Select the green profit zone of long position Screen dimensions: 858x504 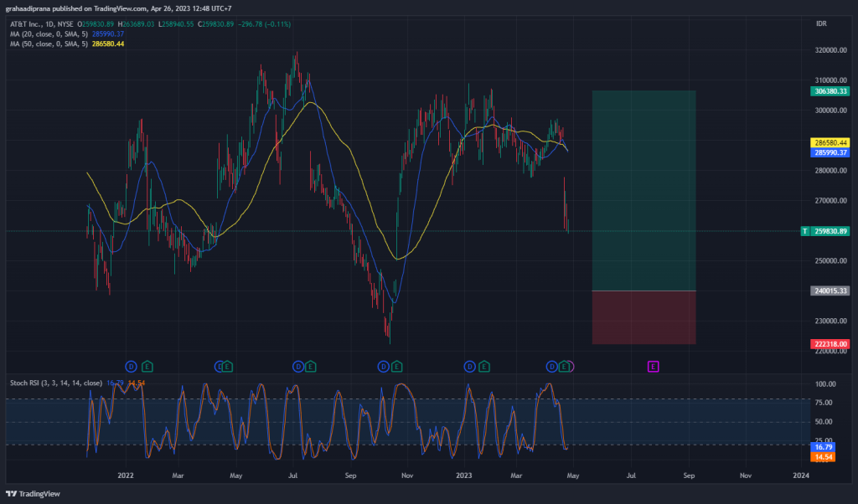click(644, 191)
